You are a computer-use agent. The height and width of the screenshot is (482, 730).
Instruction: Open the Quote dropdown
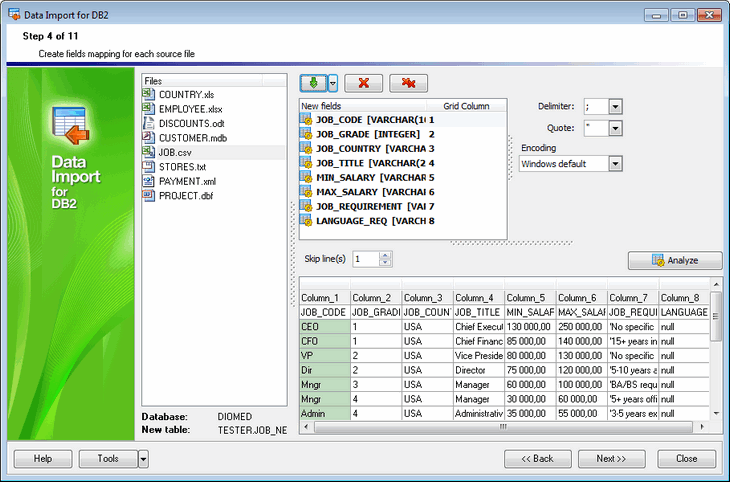615,128
